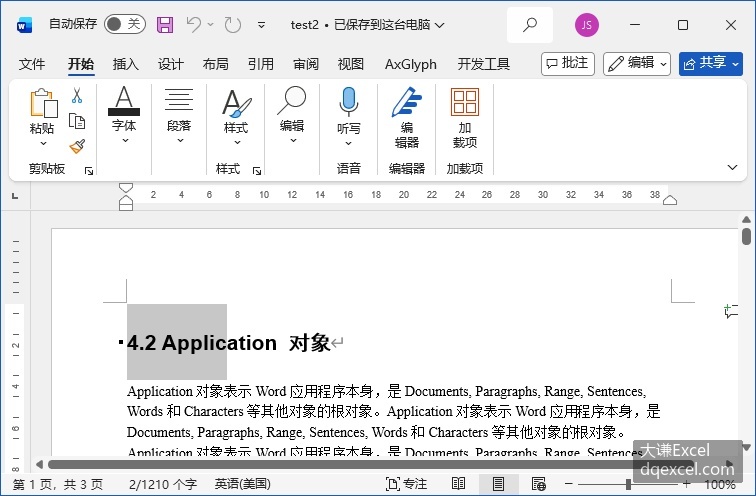
Task: Click the Cut scissors icon
Action: [x=77, y=95]
